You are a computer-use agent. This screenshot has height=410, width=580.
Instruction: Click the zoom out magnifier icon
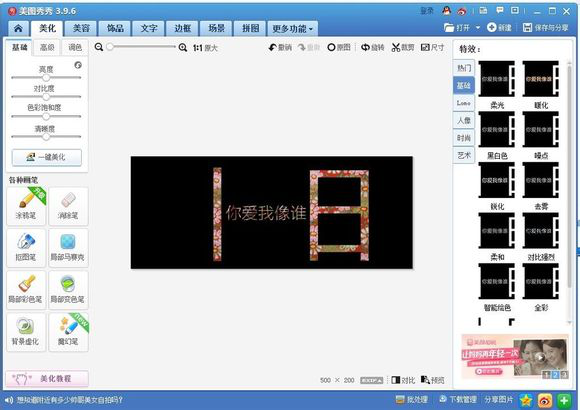(x=99, y=47)
